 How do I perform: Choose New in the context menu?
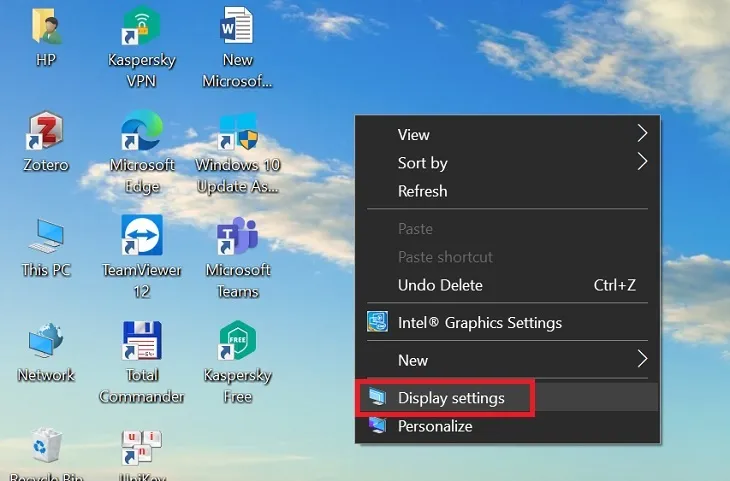click(507, 360)
